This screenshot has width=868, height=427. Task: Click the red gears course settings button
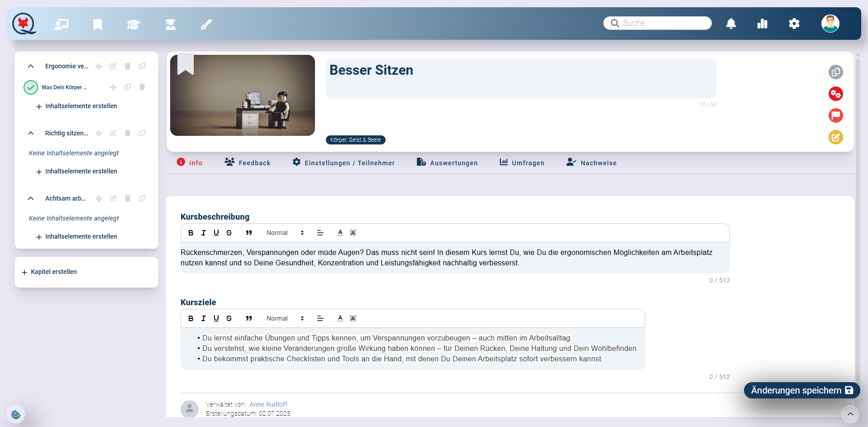pyautogui.click(x=836, y=94)
